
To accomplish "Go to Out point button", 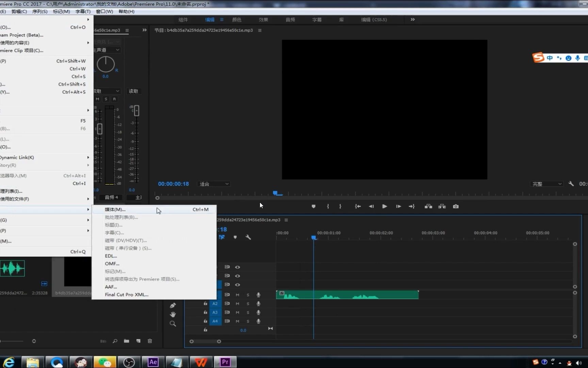I will 412,206.
